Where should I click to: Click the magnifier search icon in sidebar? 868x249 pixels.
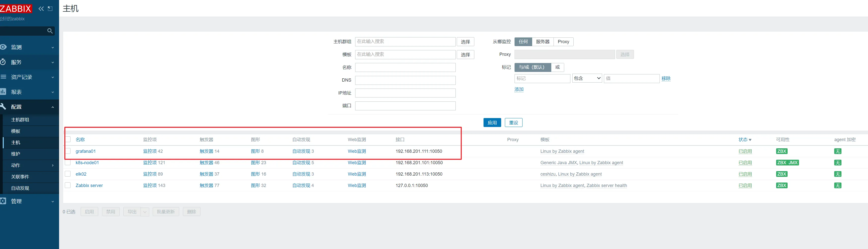[x=50, y=31]
